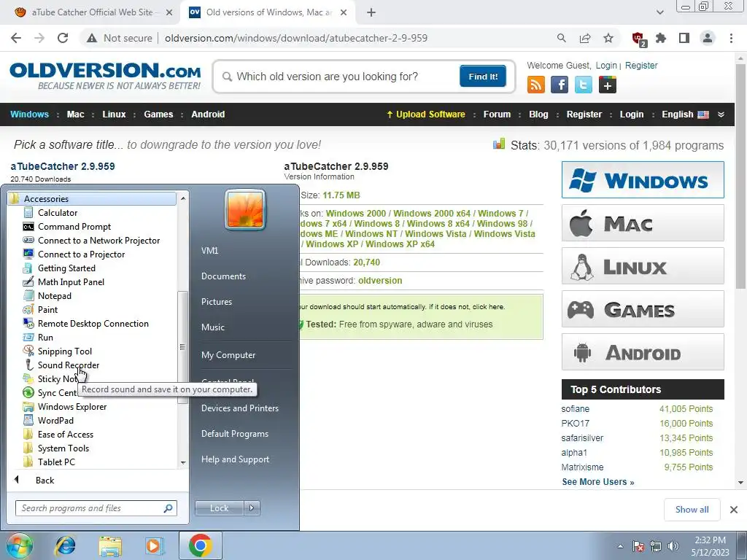This screenshot has width=747, height=560.
Task: Select the Android navigation item
Action: point(208,114)
